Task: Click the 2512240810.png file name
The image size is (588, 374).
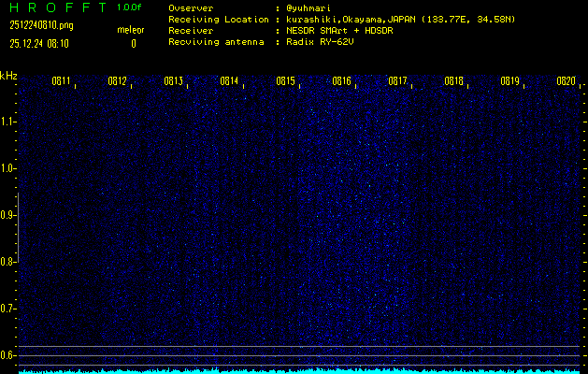Action: click(41, 25)
